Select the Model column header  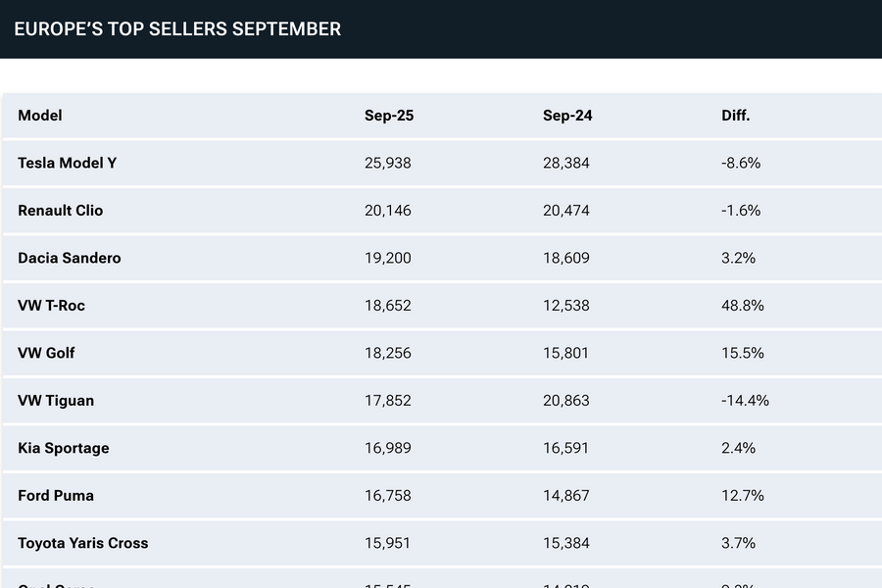coord(40,116)
